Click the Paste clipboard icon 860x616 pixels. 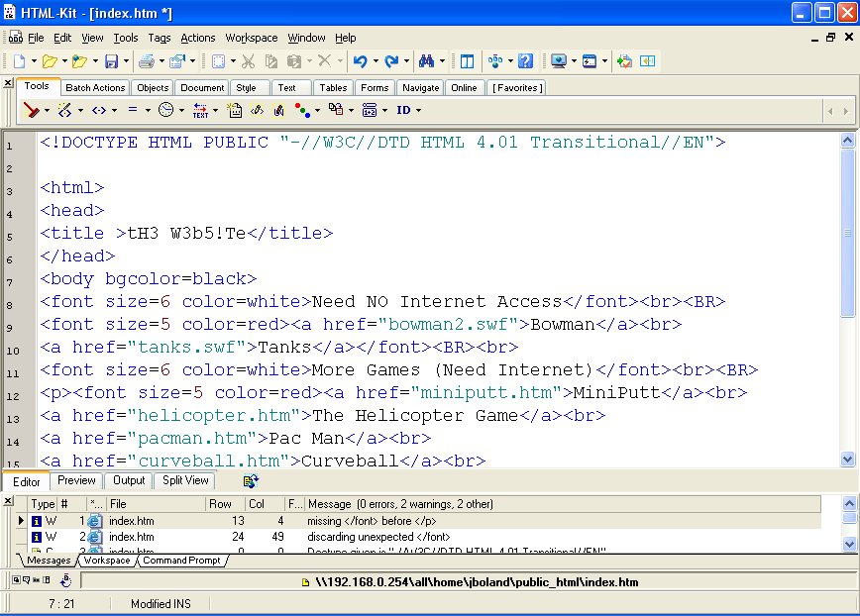tap(294, 60)
